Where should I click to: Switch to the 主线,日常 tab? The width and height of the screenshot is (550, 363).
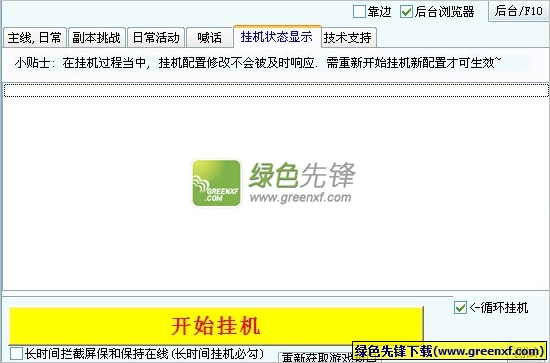click(34, 38)
